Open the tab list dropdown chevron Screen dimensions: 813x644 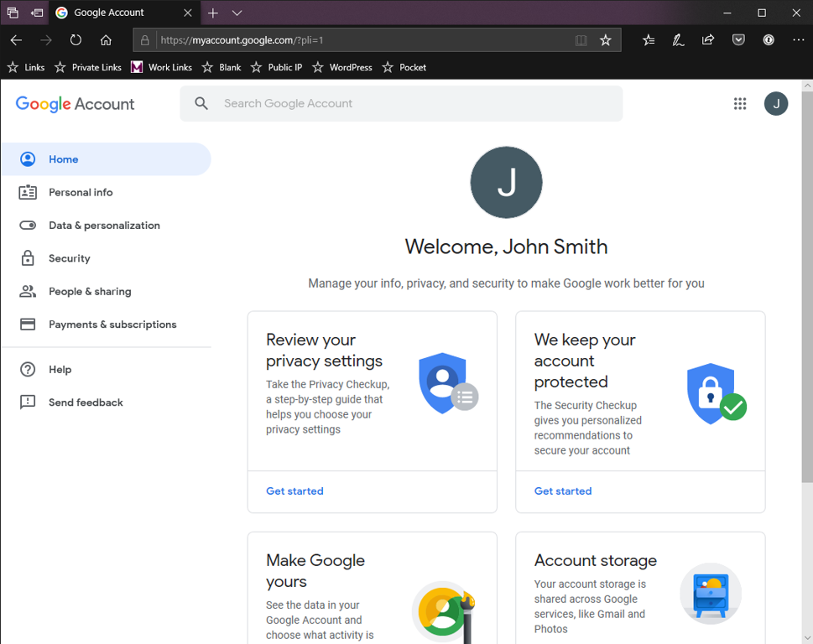pyautogui.click(x=237, y=13)
